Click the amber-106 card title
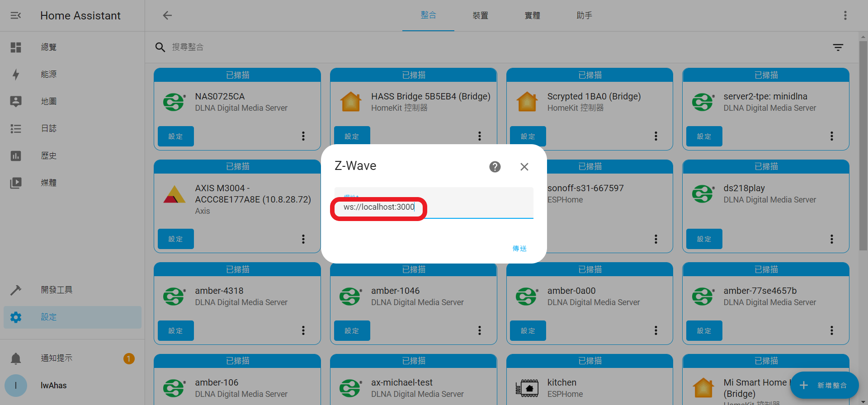Screen dimensions: 868x405 tap(217, 382)
